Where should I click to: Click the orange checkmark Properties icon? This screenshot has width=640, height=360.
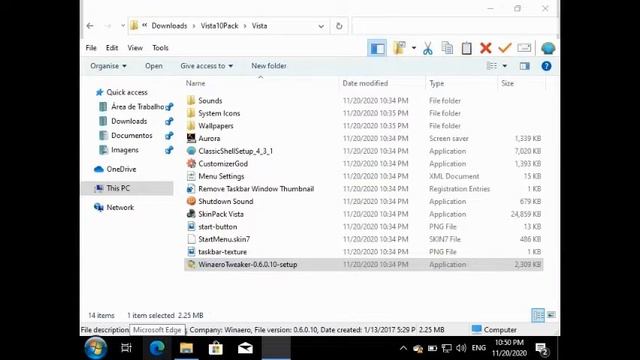pyautogui.click(x=505, y=48)
